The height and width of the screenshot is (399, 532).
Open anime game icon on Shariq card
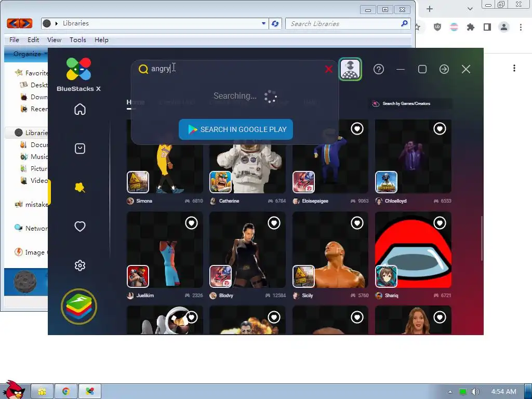click(386, 276)
